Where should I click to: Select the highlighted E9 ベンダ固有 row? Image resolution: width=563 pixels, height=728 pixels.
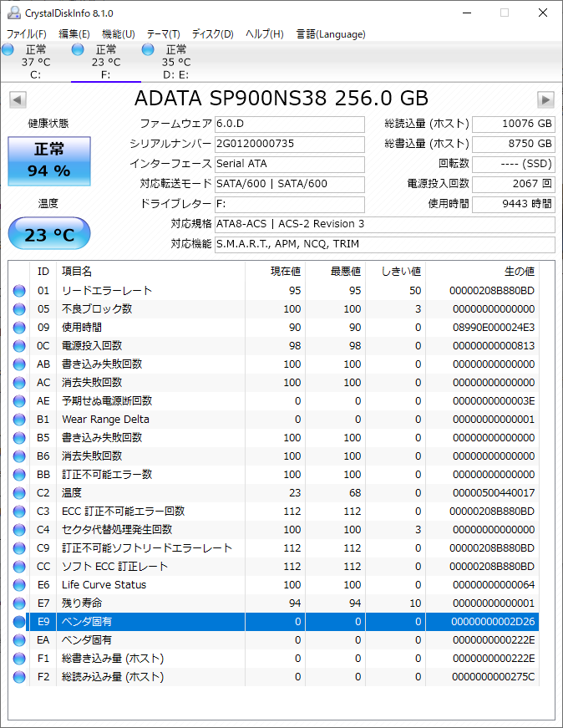(x=274, y=622)
